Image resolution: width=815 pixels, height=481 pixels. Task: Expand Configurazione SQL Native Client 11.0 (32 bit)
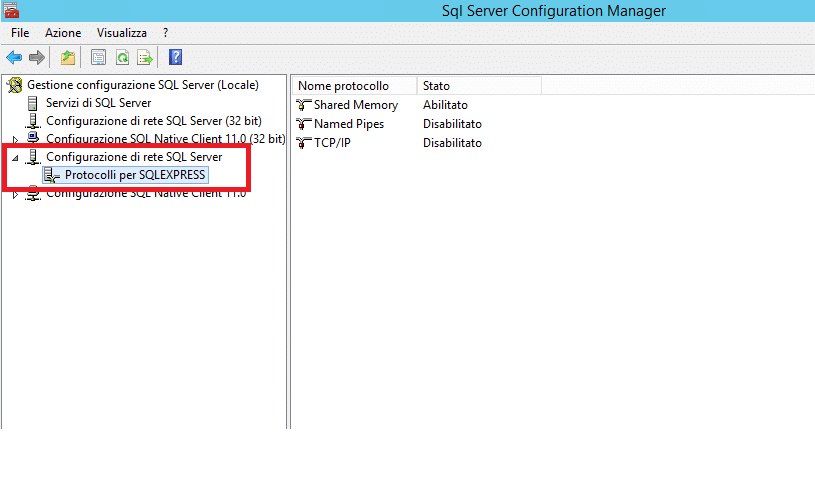point(15,139)
